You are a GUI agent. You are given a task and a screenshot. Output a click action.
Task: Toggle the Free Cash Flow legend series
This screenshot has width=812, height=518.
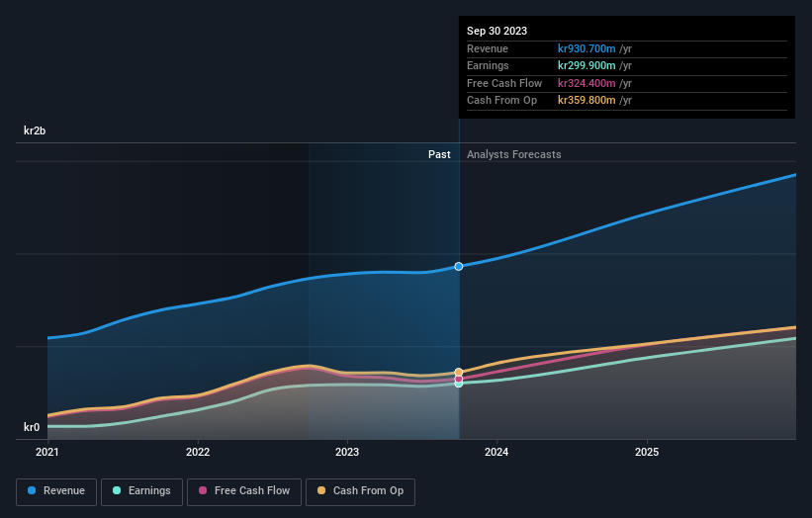pyautogui.click(x=244, y=491)
